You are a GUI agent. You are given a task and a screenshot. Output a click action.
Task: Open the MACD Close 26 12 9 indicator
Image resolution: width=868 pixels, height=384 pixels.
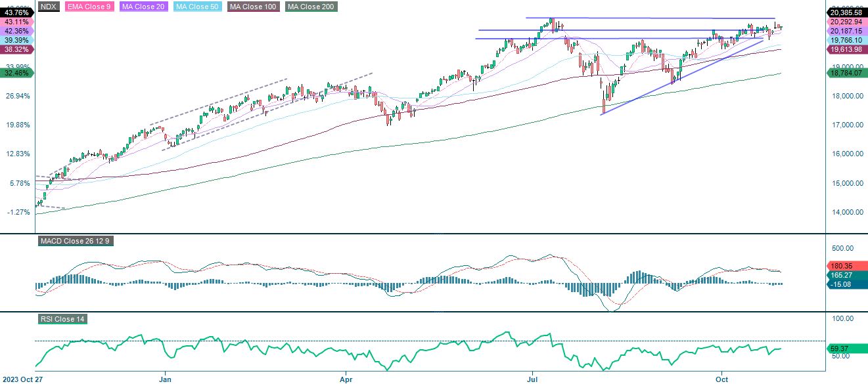click(x=74, y=241)
